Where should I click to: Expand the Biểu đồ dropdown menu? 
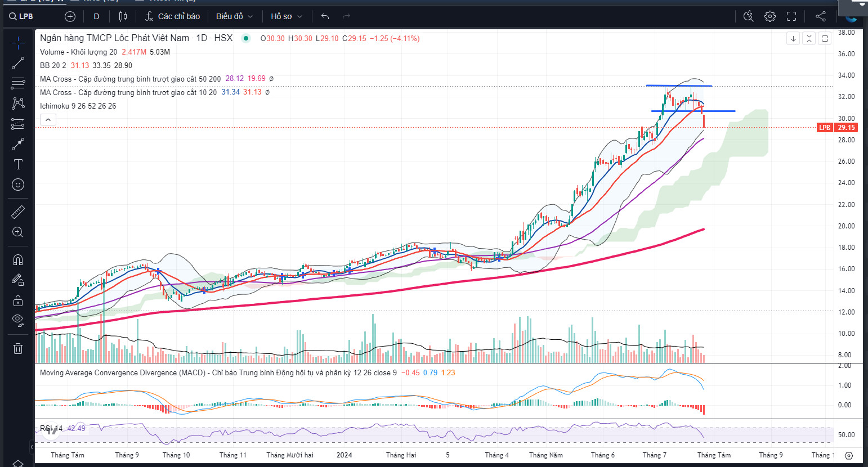tap(234, 16)
